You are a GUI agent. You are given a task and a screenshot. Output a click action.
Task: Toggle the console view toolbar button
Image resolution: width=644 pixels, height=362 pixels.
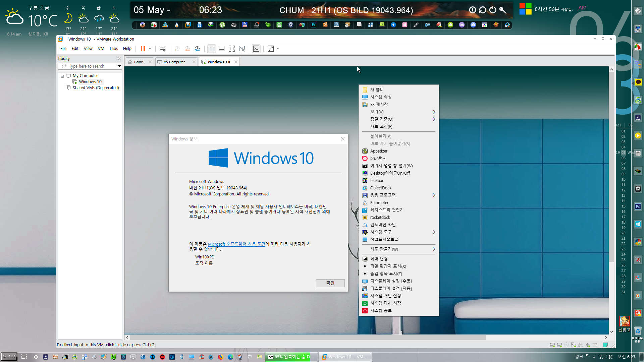coord(256,49)
